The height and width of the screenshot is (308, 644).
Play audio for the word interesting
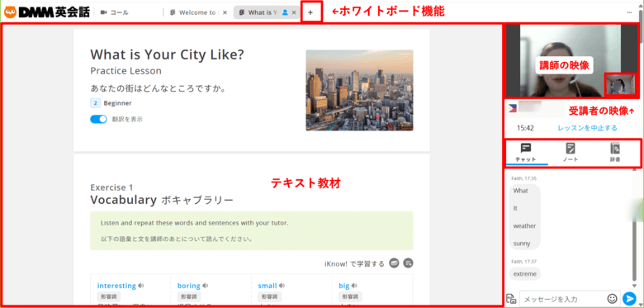[x=140, y=286]
